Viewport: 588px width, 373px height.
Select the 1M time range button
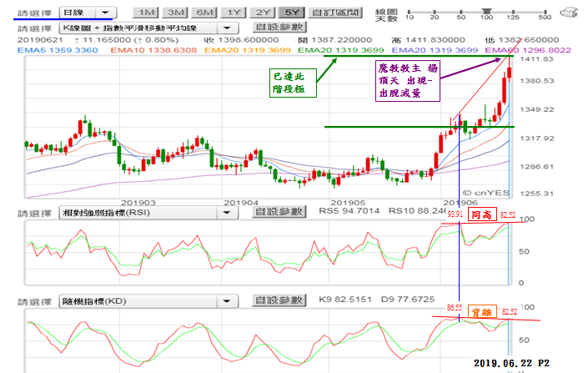point(146,13)
